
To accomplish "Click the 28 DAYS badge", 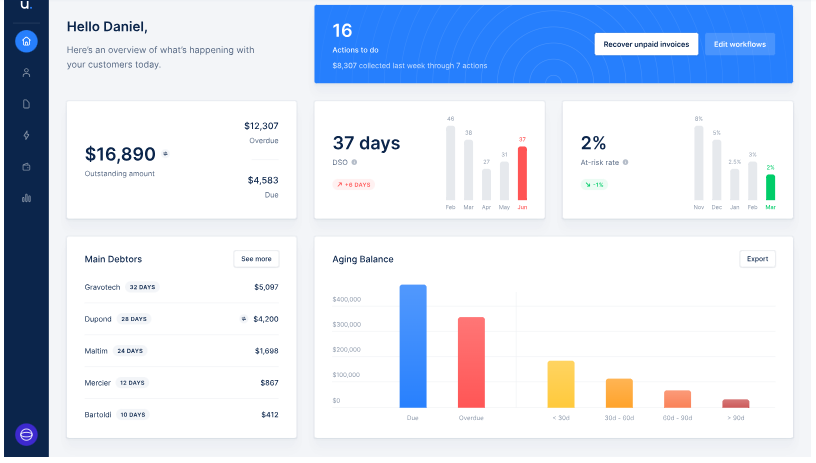I will coord(134,319).
